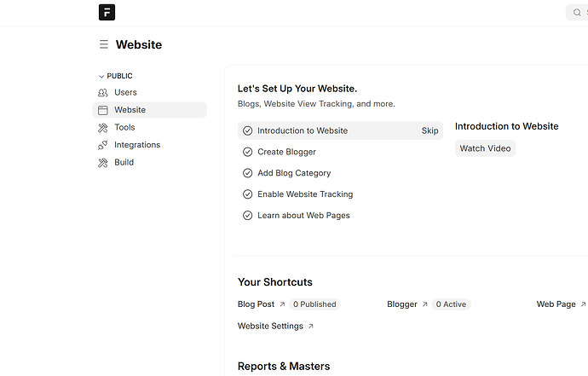Viewport: 588px width, 376px height.
Task: Open the Blog Post shortcut
Action: pyautogui.click(x=256, y=304)
